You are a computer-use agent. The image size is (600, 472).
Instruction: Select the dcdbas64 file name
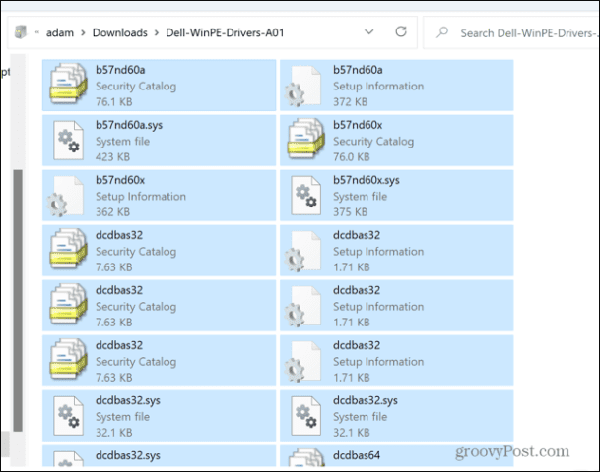coord(356,455)
